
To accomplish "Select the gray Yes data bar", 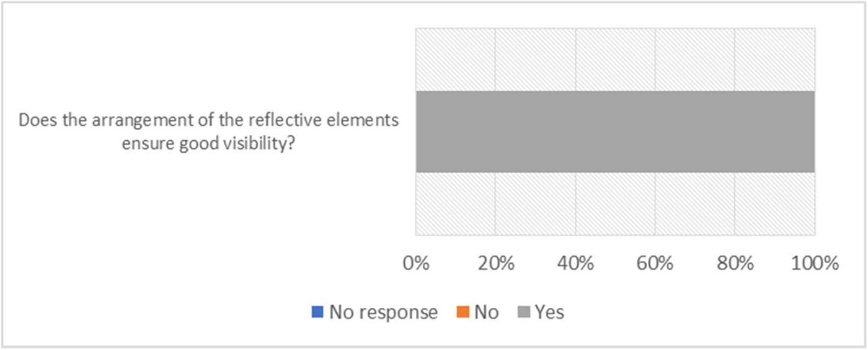I will 615,132.
